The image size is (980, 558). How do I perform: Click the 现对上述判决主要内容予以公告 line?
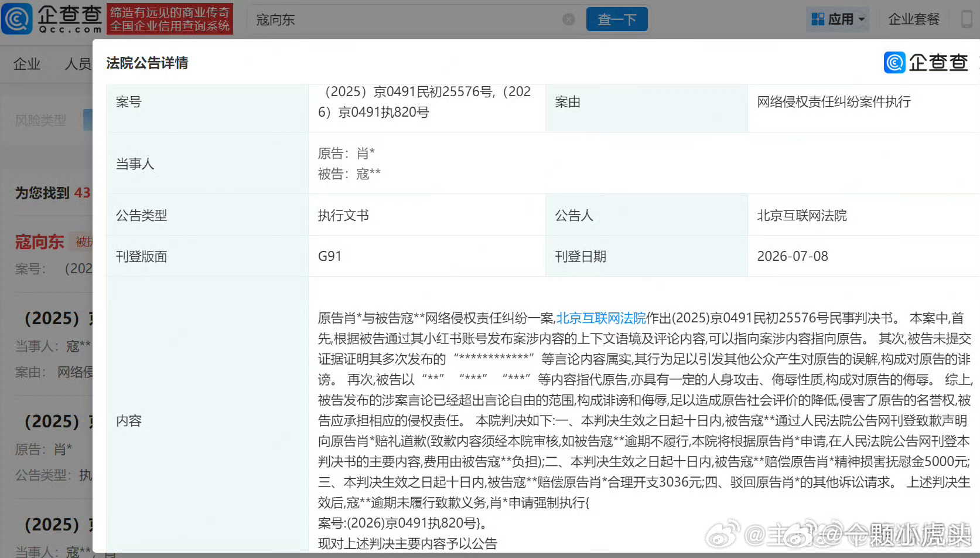click(408, 544)
